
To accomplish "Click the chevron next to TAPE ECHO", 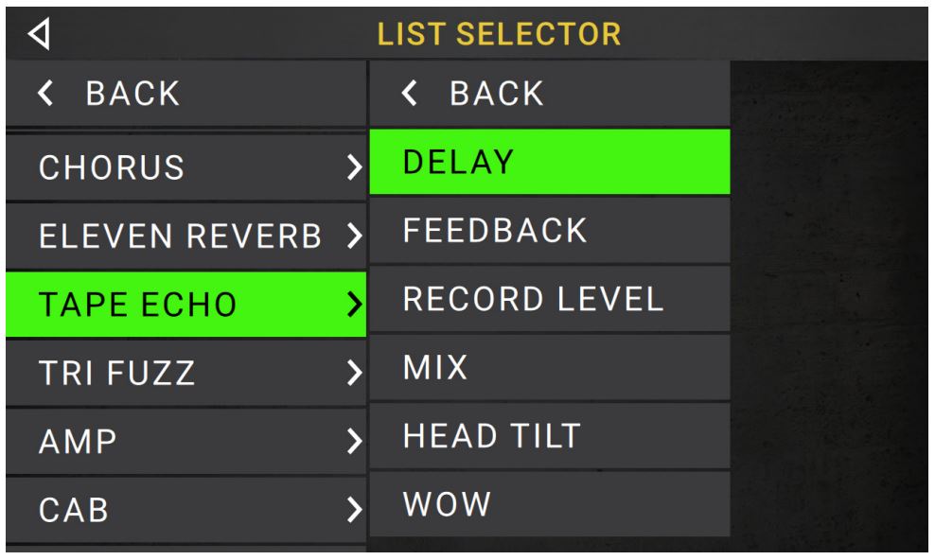I will pyautogui.click(x=355, y=305).
